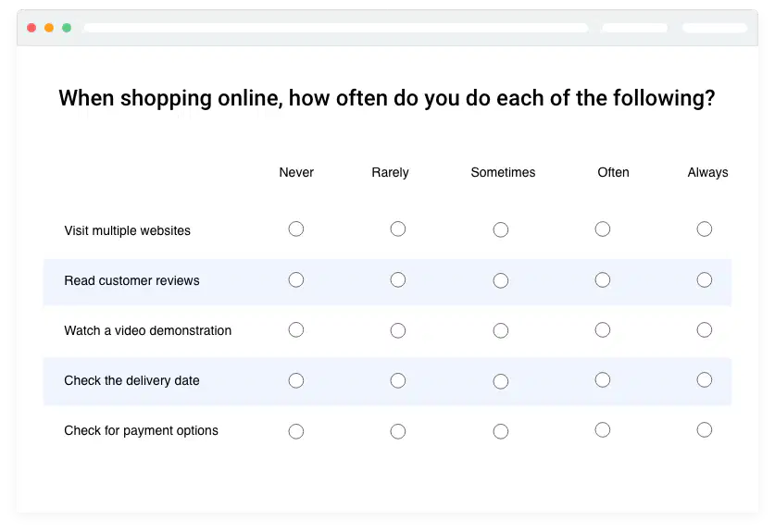Choose Always for Visit multiple websites
775x532 pixels.
point(705,229)
